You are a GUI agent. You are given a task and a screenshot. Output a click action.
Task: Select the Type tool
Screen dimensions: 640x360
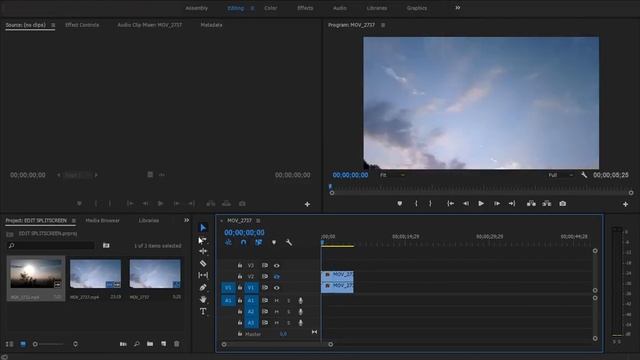[203, 311]
